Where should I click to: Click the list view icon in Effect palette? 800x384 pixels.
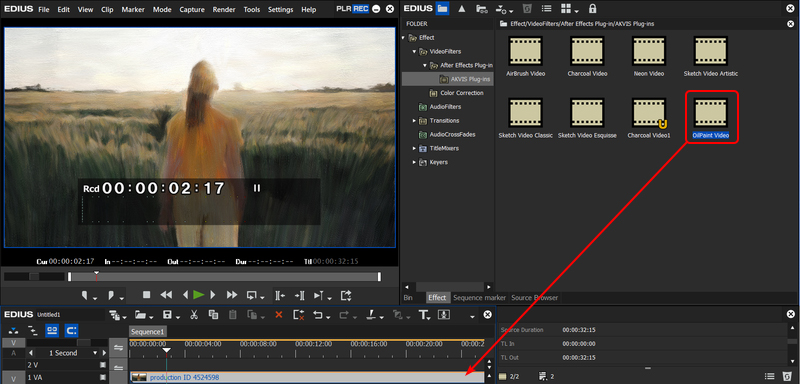point(546,8)
